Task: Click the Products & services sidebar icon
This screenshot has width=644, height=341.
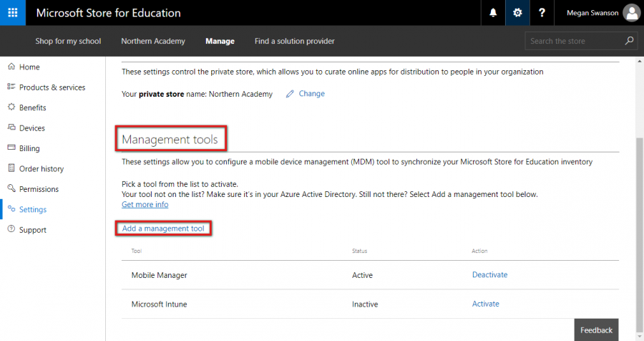Action: tap(11, 87)
